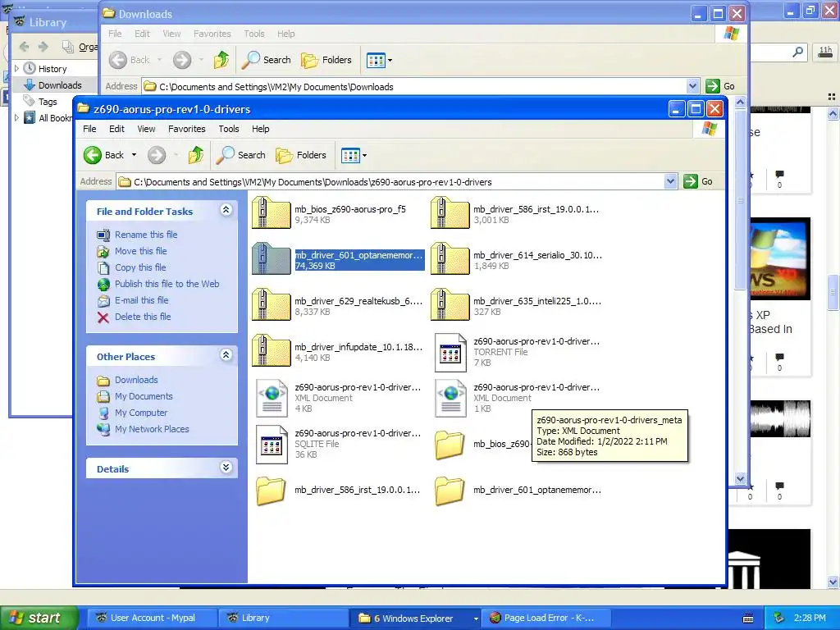
Task: Open Views dropdown in Downloads window
Action: tap(379, 61)
